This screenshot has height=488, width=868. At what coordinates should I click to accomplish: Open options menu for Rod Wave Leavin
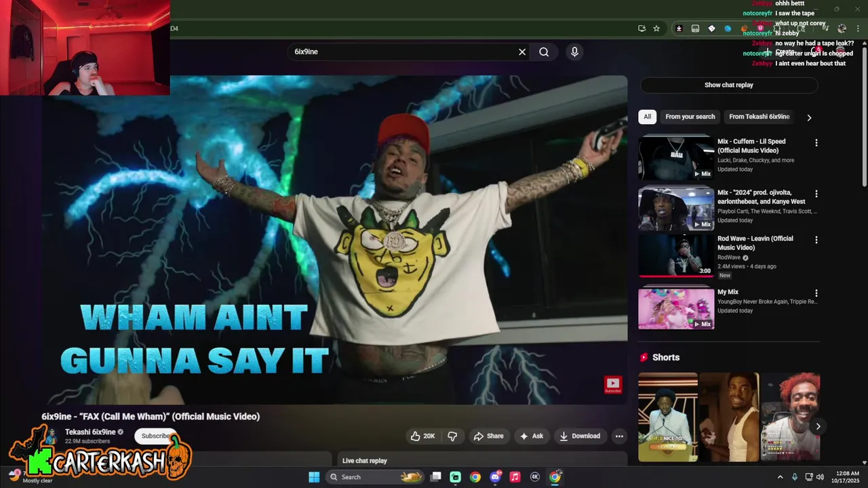tap(816, 240)
